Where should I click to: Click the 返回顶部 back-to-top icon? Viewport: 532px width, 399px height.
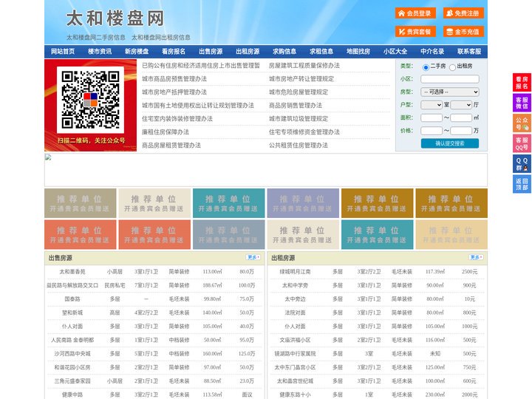pyautogui.click(x=522, y=184)
